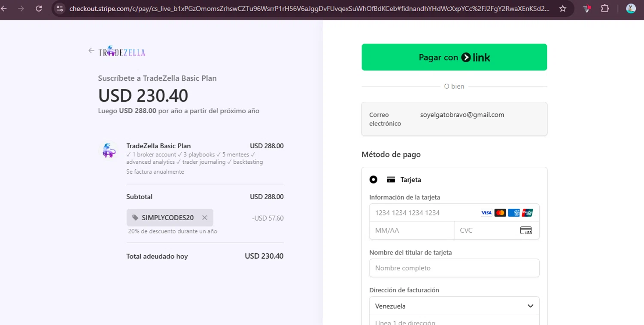Open the Chrome profile avatar
This screenshot has height=325, width=644.
[x=631, y=8]
